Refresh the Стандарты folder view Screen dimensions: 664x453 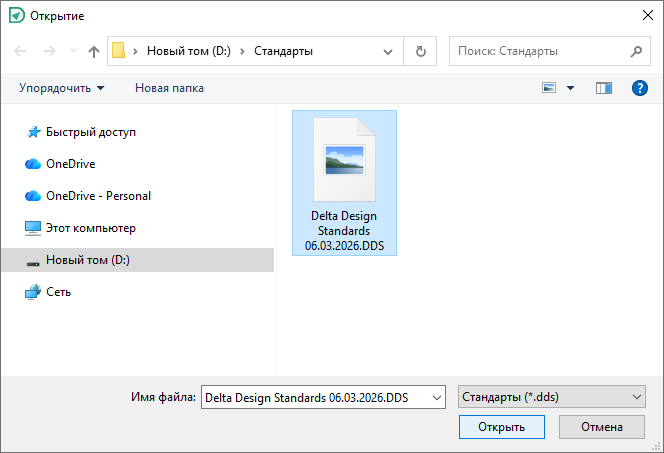click(421, 52)
